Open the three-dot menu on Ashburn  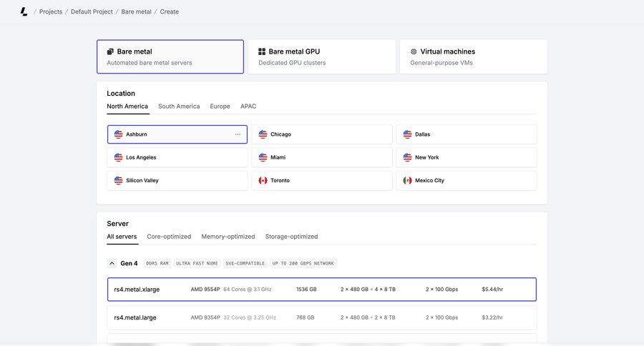[238, 134]
